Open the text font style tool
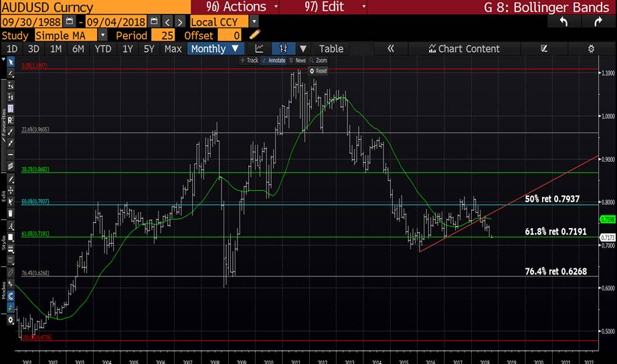This screenshot has height=364, width=617. pyautogui.click(x=11, y=226)
